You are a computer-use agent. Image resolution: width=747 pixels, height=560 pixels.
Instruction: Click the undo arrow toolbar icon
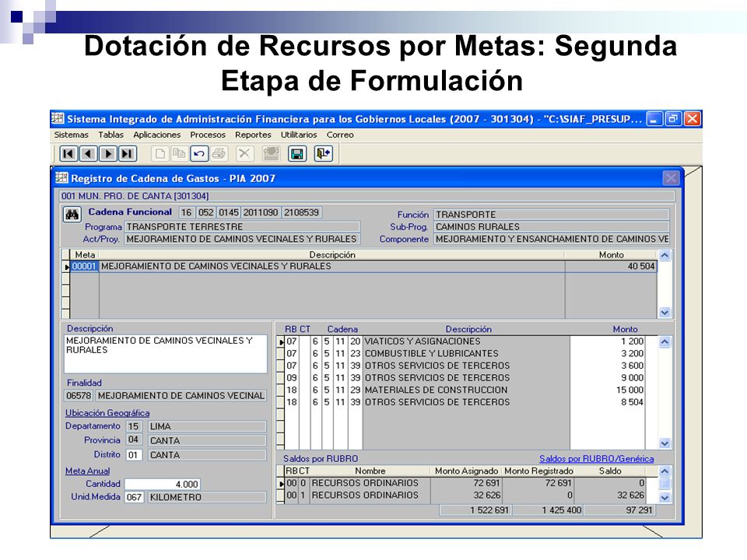pos(199,154)
